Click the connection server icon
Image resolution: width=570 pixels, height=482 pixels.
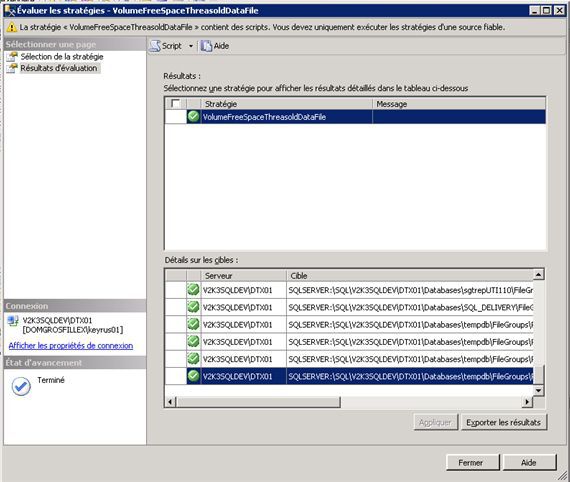[13, 321]
